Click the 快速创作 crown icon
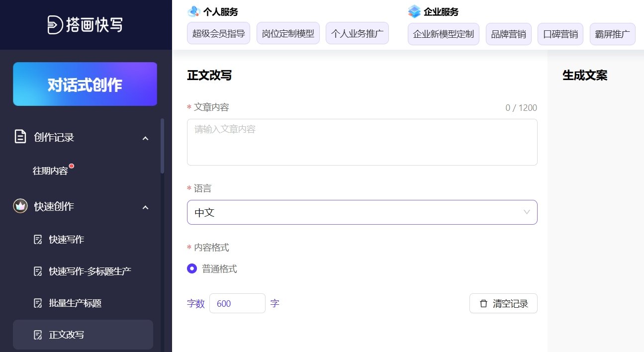The width and height of the screenshot is (644, 352). click(19, 206)
